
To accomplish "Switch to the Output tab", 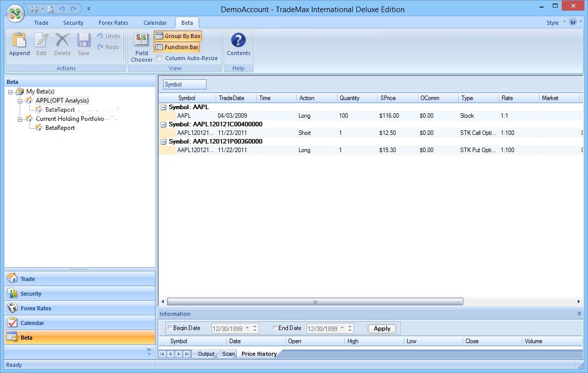I will pyautogui.click(x=206, y=354).
